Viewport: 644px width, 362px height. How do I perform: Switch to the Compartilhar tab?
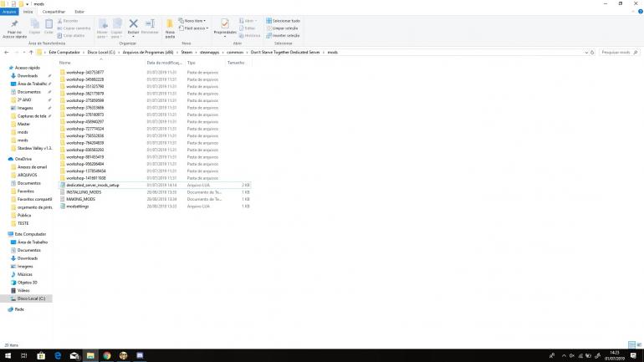(x=54, y=12)
